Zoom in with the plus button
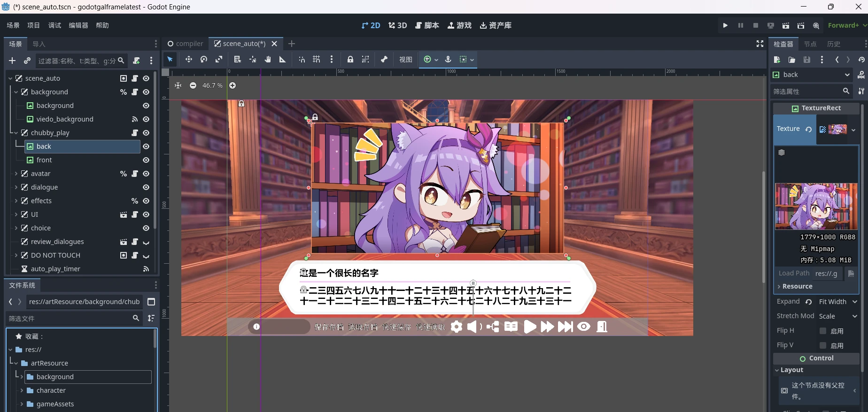 click(232, 85)
